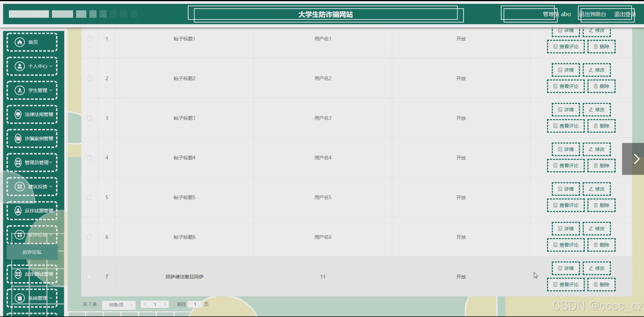Click the 详情 document icon in row 5

(x=560, y=189)
